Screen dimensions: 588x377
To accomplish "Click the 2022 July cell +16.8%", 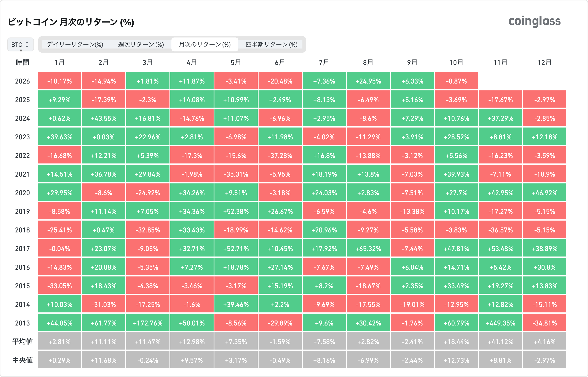I will tap(324, 155).
